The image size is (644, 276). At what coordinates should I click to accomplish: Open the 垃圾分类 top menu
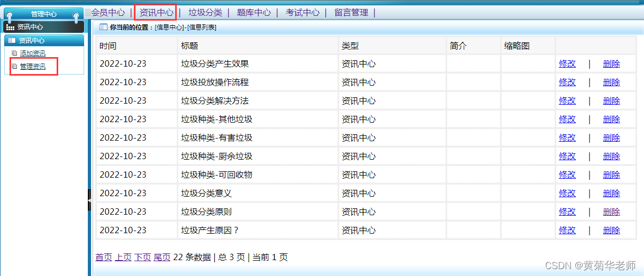click(x=205, y=12)
